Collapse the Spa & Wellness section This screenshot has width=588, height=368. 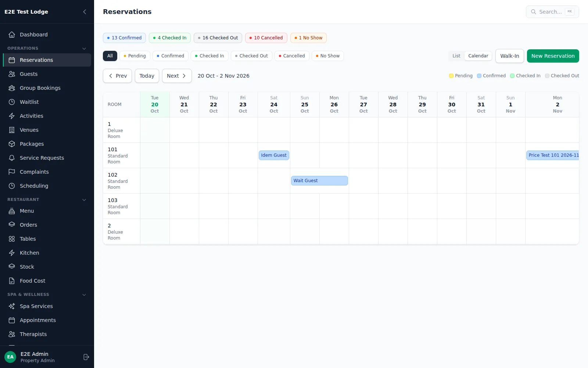84,295
